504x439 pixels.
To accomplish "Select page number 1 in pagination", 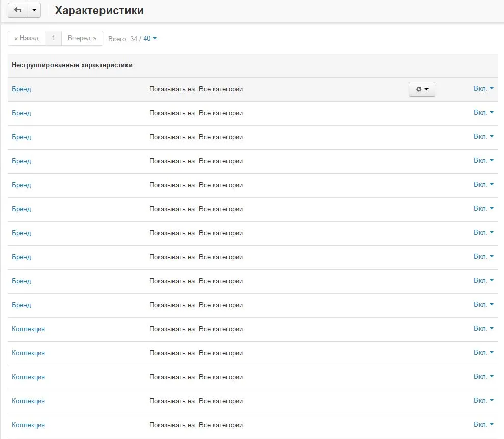I will 54,38.
